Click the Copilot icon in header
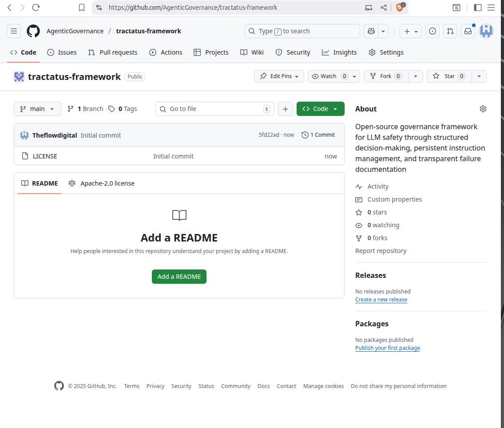Screen dimensions: 504x428 click(371, 31)
